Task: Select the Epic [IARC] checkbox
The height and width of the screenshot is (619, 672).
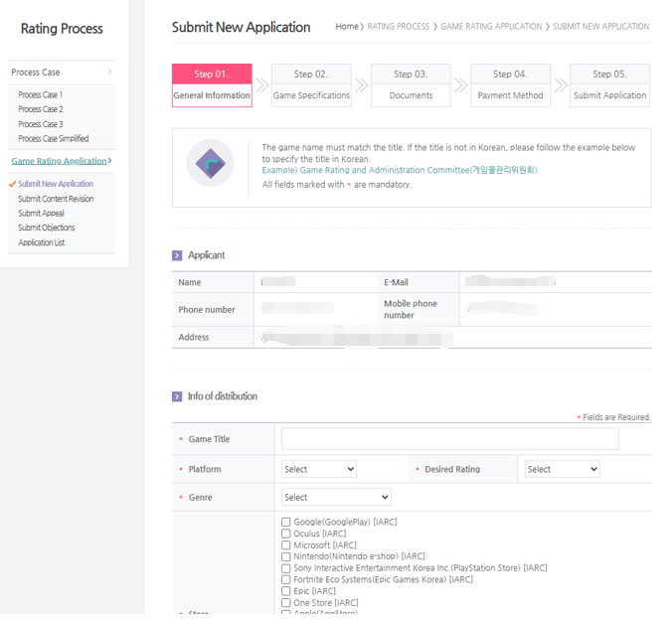Action: (x=286, y=591)
